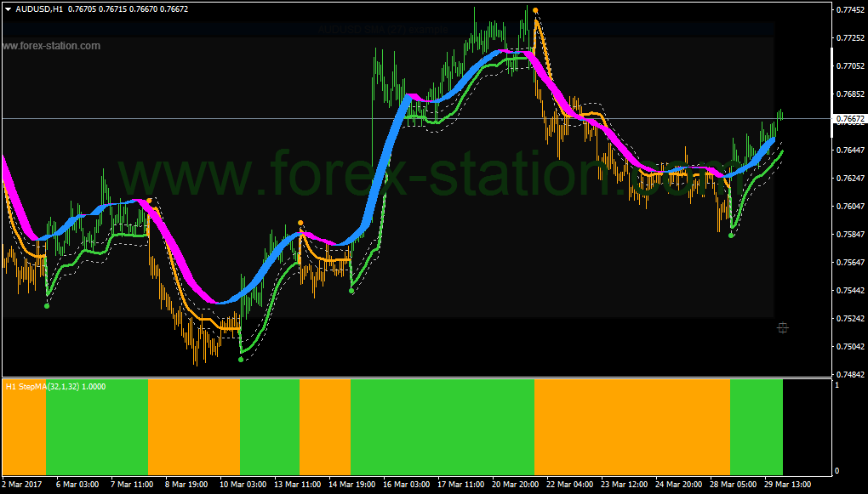Click the price scale value 0.77052
868x494 pixels.
851,65
